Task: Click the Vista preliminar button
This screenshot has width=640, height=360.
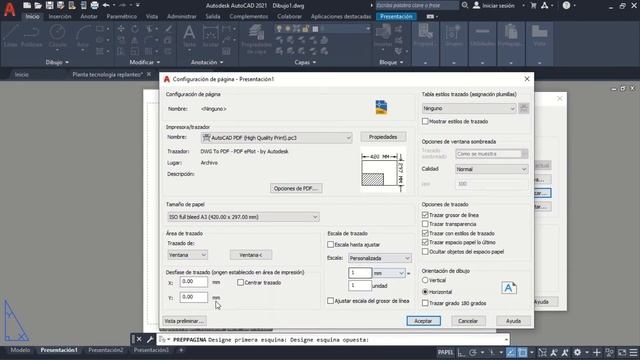Action: (x=184, y=321)
